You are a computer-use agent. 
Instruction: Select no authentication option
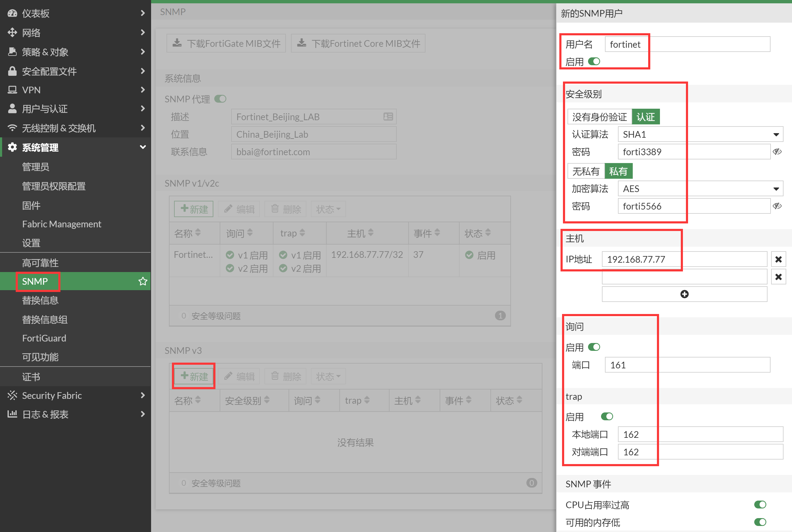[x=600, y=117]
